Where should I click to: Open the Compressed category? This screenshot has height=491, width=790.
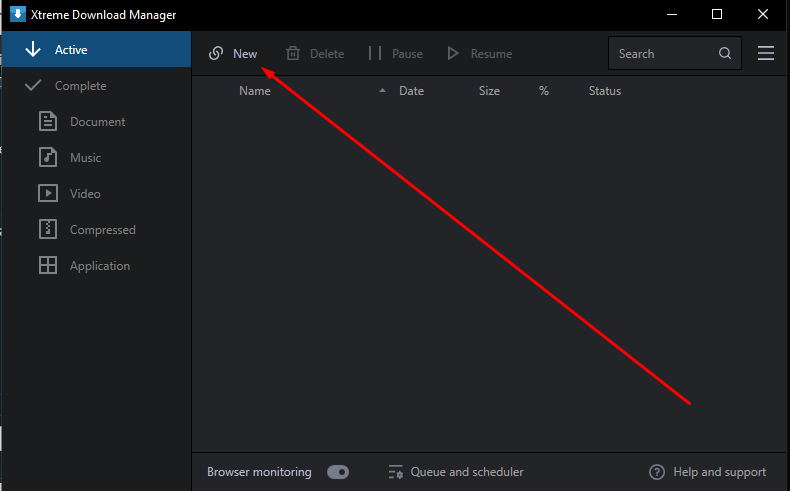point(103,230)
